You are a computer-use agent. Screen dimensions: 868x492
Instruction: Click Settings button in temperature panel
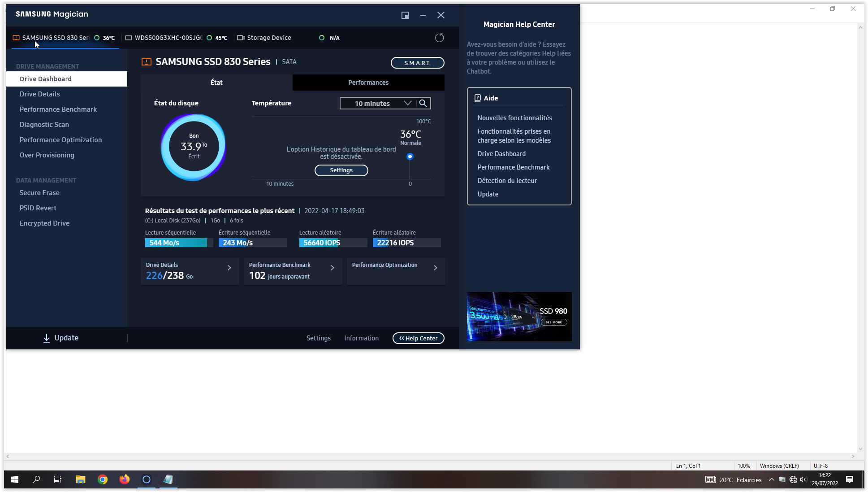pos(341,170)
